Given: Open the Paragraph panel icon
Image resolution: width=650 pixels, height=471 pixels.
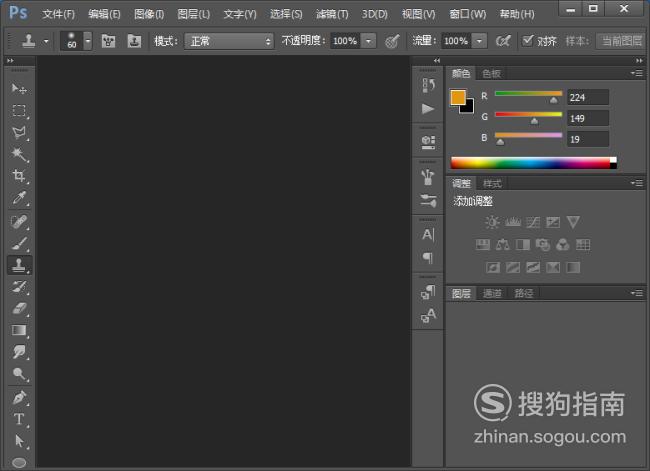Looking at the screenshot, I should [x=428, y=258].
